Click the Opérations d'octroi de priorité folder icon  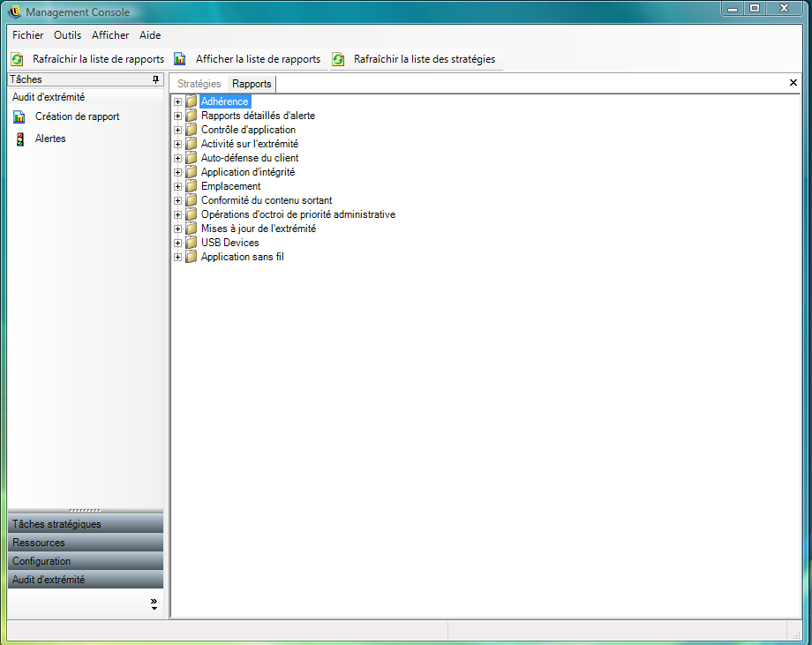[x=192, y=214]
